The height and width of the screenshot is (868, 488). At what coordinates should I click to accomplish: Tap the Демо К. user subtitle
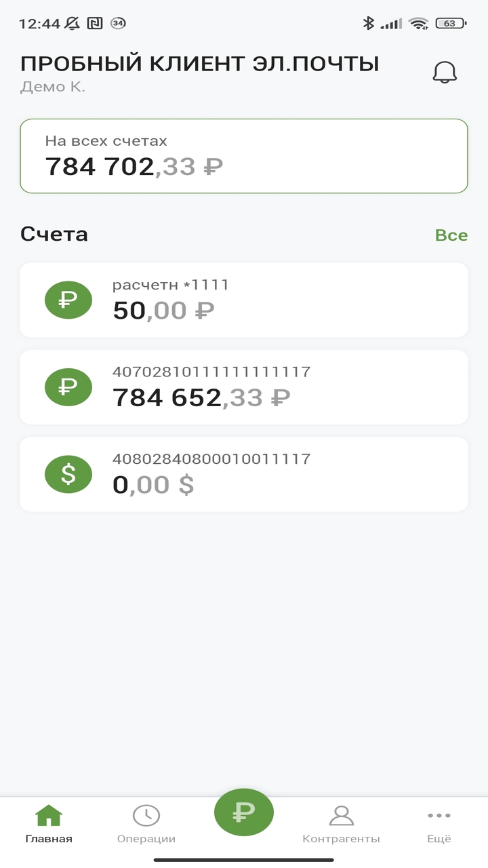point(53,87)
